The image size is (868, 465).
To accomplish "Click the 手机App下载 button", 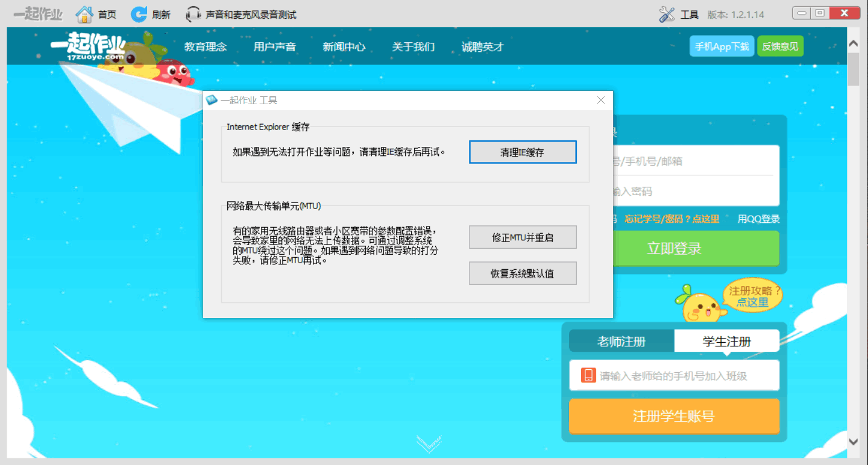I will (x=722, y=46).
